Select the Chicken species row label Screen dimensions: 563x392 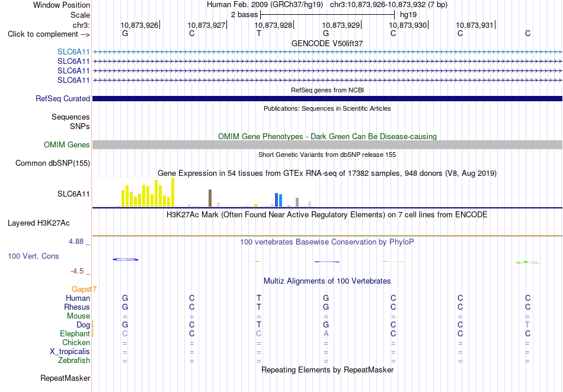[76, 342]
